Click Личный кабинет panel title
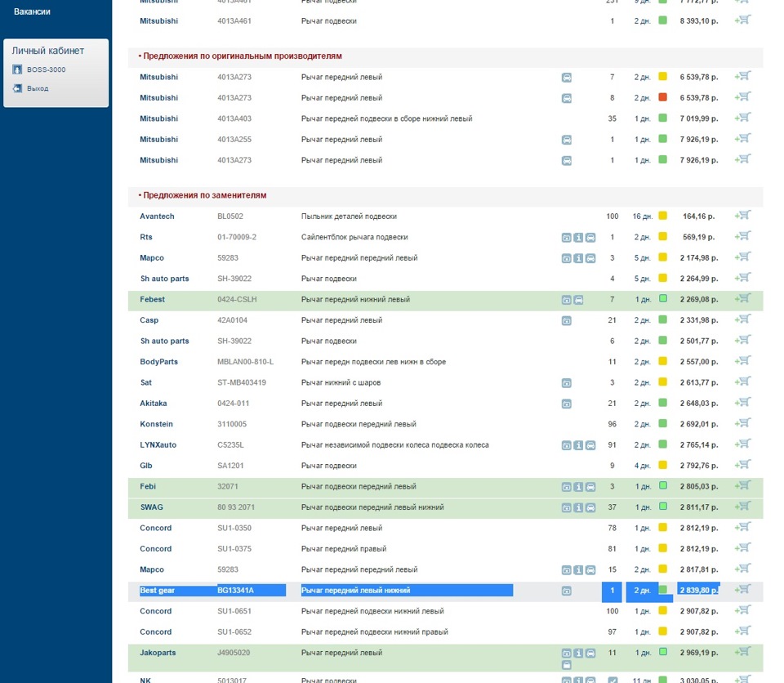Screen dimensions: 784x683 pyautogui.click(x=48, y=51)
